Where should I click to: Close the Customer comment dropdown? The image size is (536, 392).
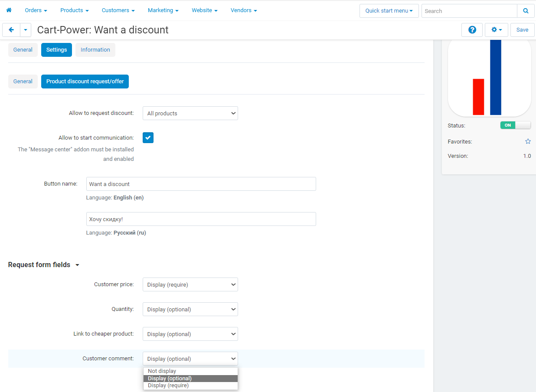tap(190, 359)
